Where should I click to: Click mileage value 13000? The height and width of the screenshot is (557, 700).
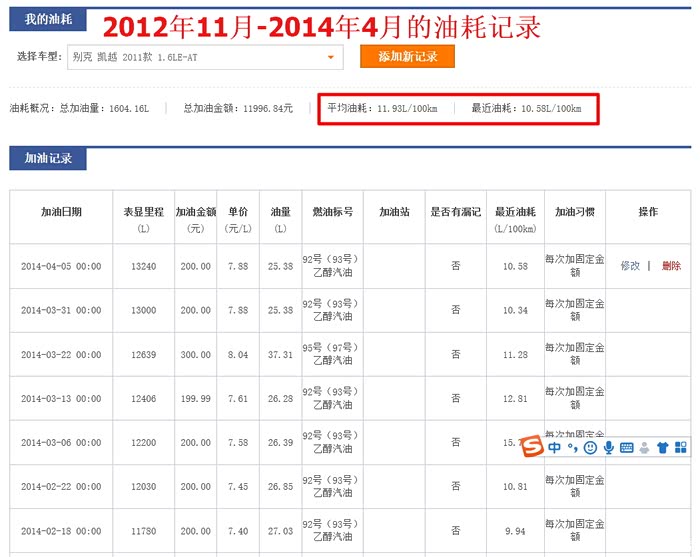pyautogui.click(x=143, y=310)
